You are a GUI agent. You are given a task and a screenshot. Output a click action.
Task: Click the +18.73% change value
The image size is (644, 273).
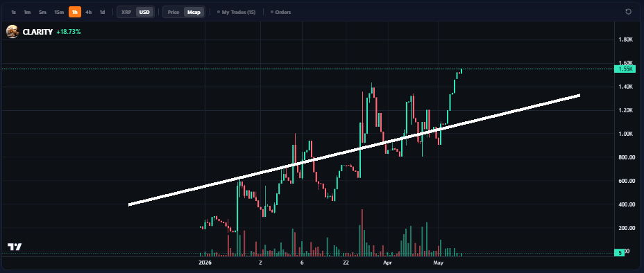tap(69, 32)
